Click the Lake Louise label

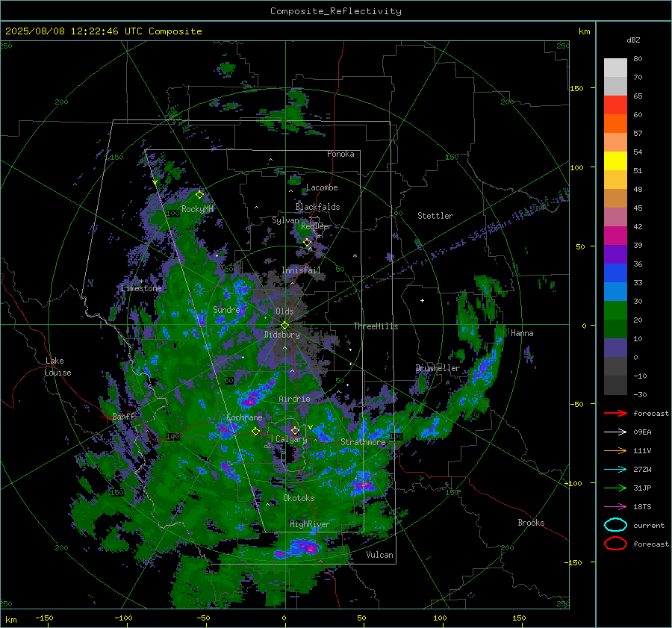pos(58,367)
